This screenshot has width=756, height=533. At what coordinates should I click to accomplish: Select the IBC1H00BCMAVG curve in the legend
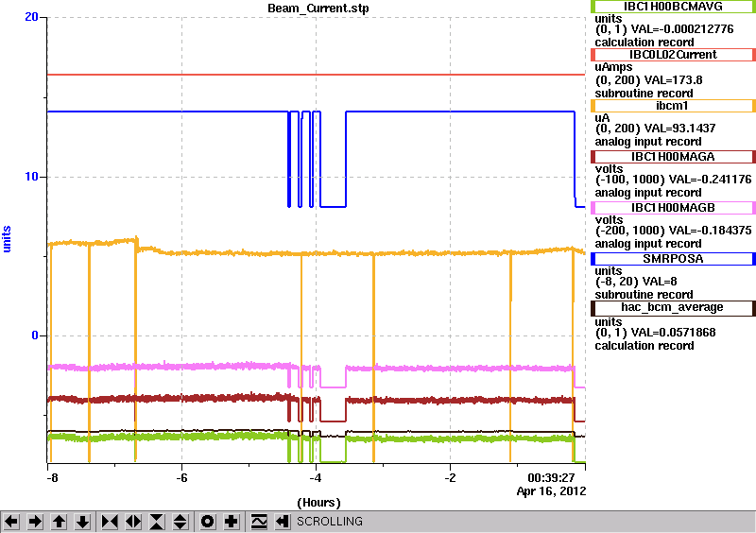click(673, 6)
